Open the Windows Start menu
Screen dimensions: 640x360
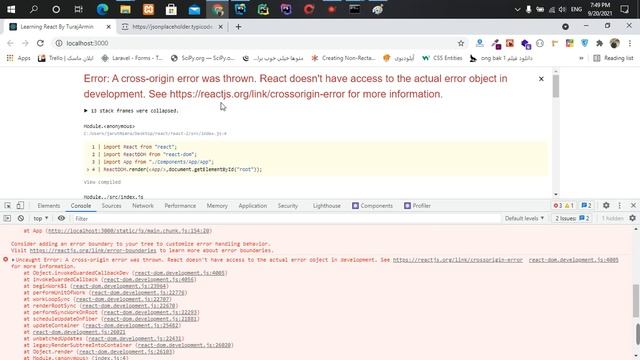tap(11, 9)
